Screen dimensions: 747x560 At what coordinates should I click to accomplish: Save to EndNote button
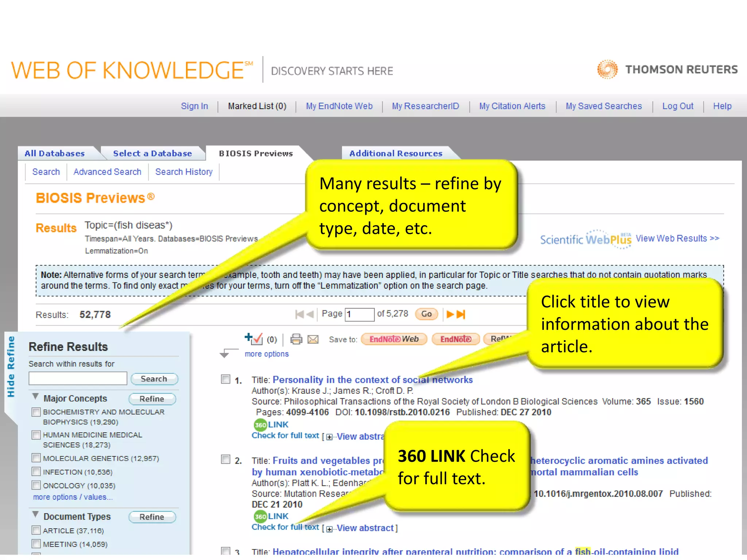(x=456, y=339)
